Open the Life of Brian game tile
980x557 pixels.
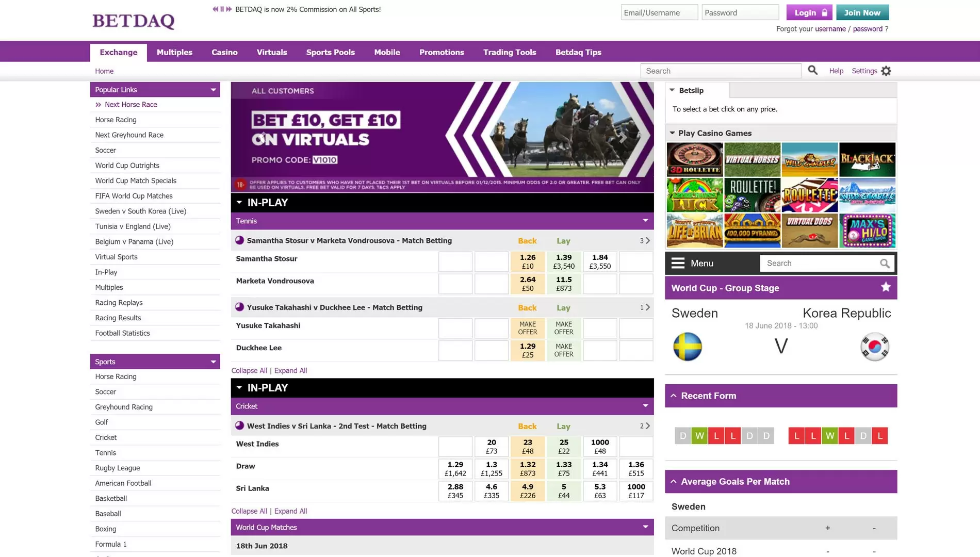click(694, 231)
